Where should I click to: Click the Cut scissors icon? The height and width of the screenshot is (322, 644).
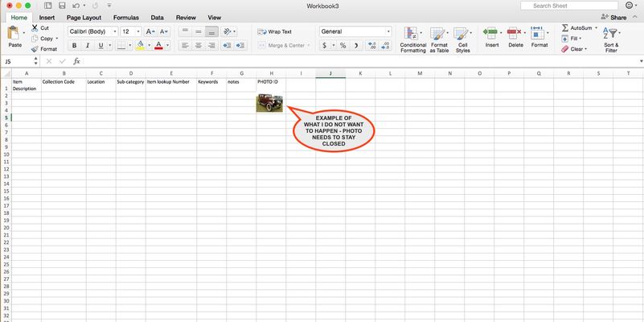point(35,28)
